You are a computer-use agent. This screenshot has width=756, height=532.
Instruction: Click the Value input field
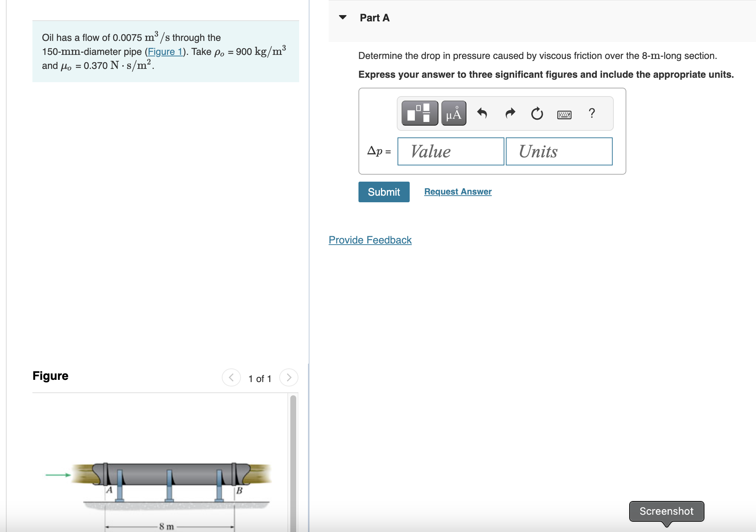451,151
